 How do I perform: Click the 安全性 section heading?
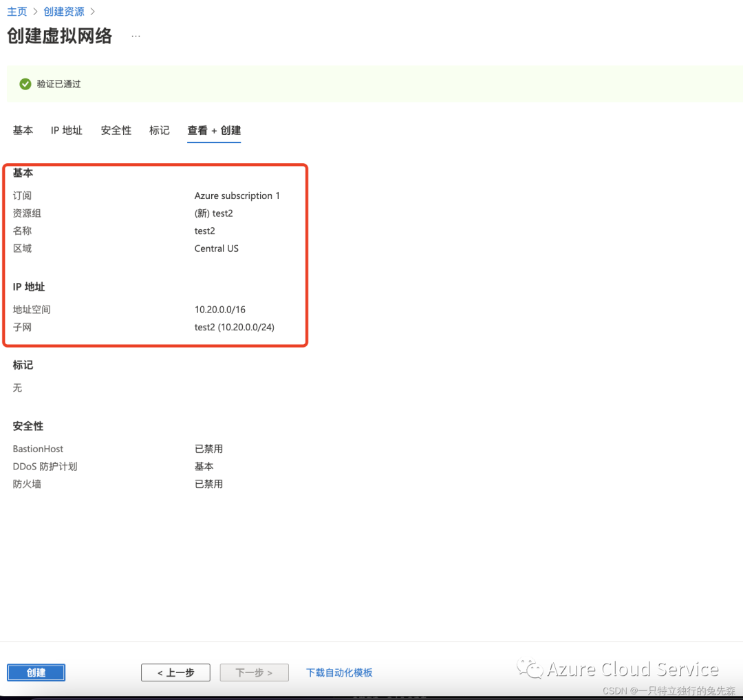tap(28, 426)
